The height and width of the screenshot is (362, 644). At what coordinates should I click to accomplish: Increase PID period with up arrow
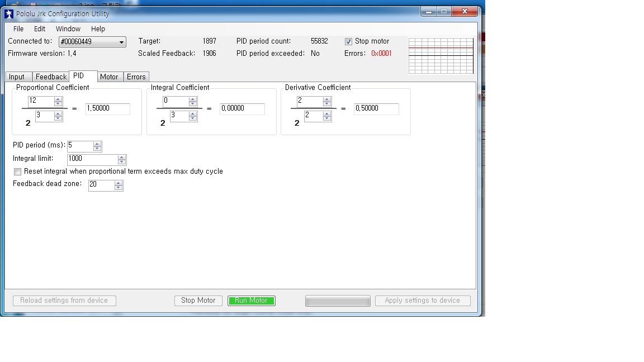point(97,144)
